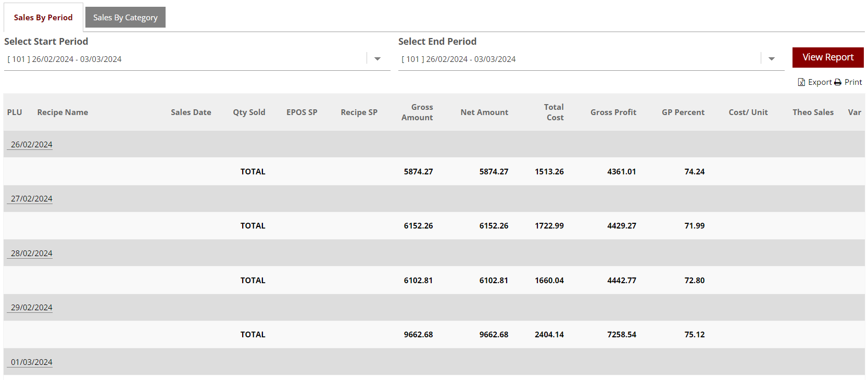Click the Net Amount column header
The width and height of the screenshot is (868, 380).
[484, 112]
